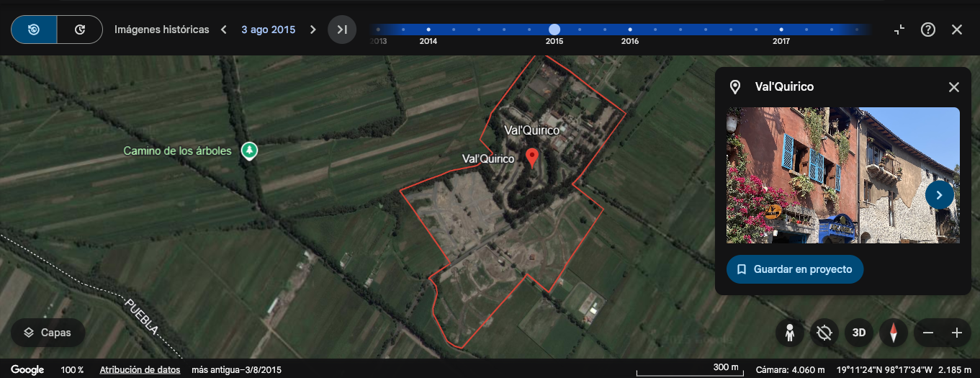Open the Capas layers menu
This screenshot has height=378, width=980.
tap(48, 333)
